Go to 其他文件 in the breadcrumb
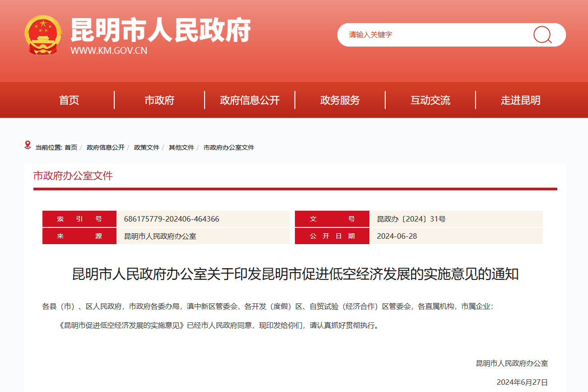This screenshot has width=588, height=392. pyautogui.click(x=182, y=147)
